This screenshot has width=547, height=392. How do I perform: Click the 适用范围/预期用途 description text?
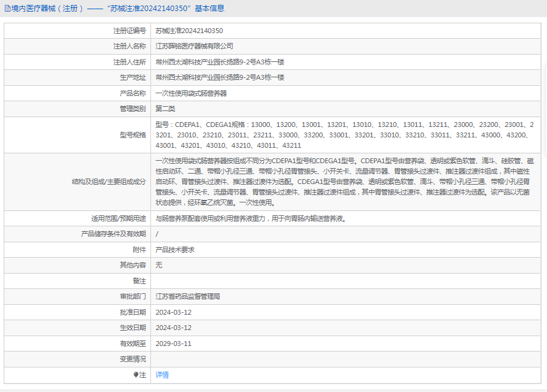point(251,218)
